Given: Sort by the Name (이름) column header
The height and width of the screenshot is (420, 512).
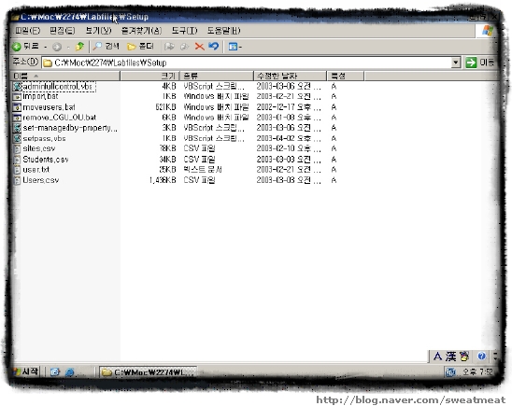Looking at the screenshot, I should pyautogui.click(x=65, y=76).
